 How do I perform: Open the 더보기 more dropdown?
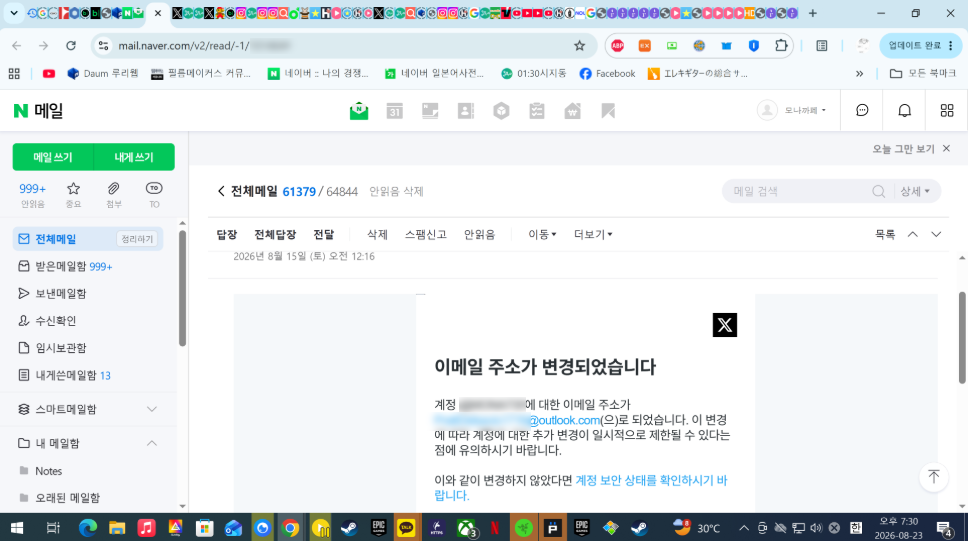(593, 235)
